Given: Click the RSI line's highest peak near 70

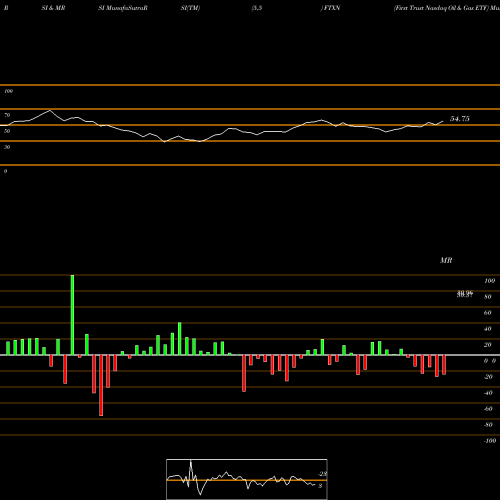Looking at the screenshot, I should [x=50, y=110].
